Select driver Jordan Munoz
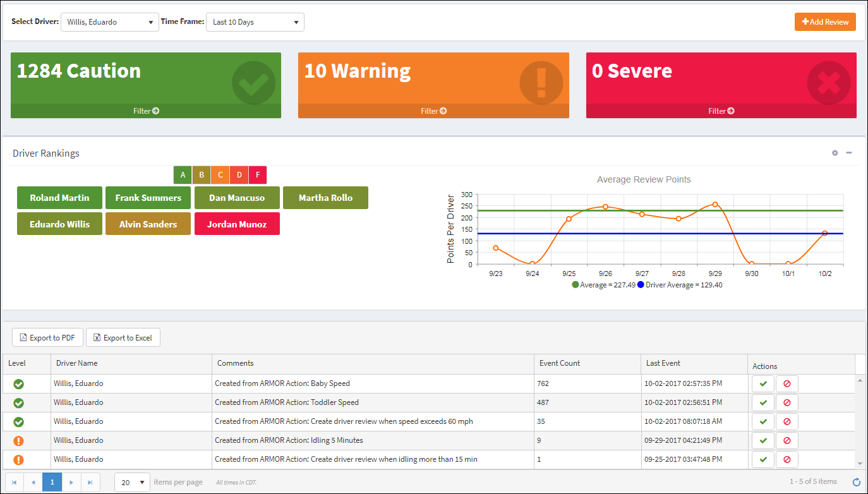Viewport: 868px width, 494px height. [237, 224]
